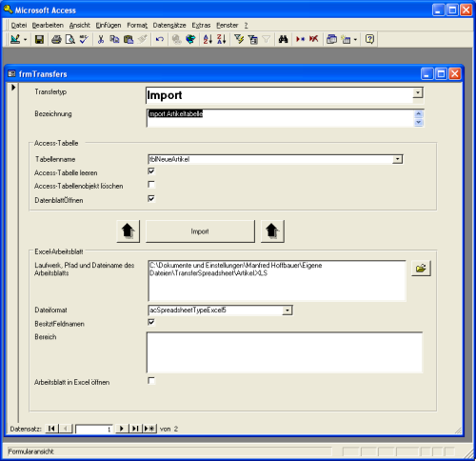The width and height of the screenshot is (476, 461).
Task: Save the record with the floppy disk icon
Action: point(39,39)
